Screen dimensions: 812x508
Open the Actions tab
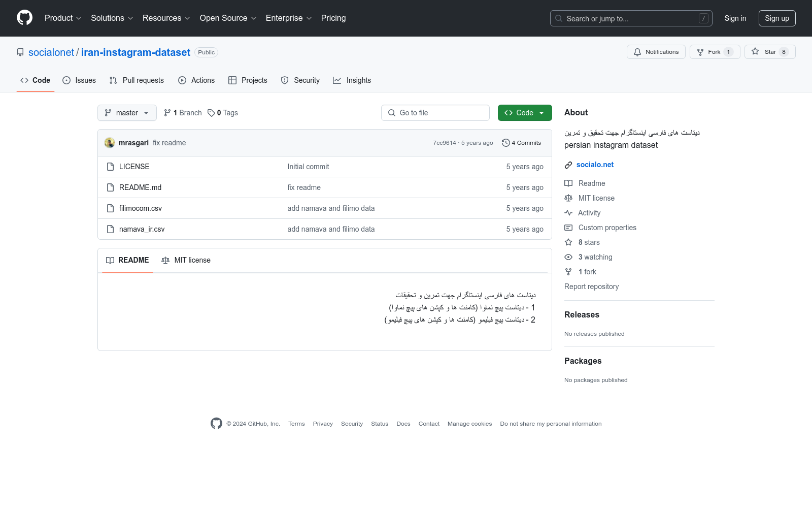pos(196,80)
